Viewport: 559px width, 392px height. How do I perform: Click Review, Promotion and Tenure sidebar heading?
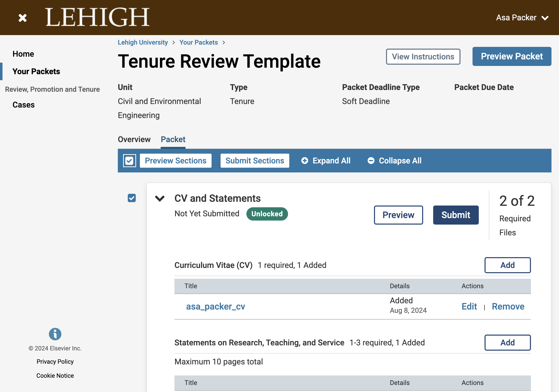coord(52,89)
